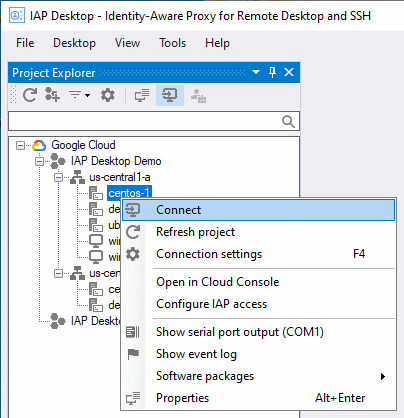404x418 pixels.
Task: Open the Help menu
Action: [217, 43]
